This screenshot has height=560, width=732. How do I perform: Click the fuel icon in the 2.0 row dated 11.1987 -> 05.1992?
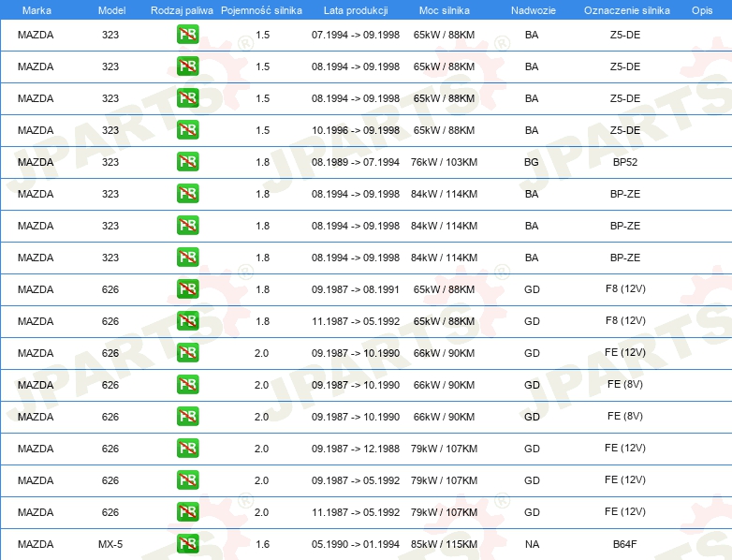187,512
